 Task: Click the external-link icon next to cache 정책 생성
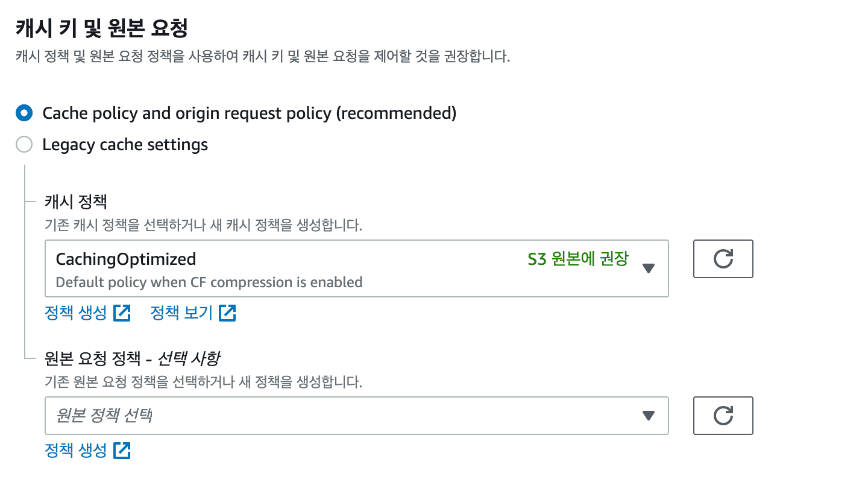click(122, 313)
